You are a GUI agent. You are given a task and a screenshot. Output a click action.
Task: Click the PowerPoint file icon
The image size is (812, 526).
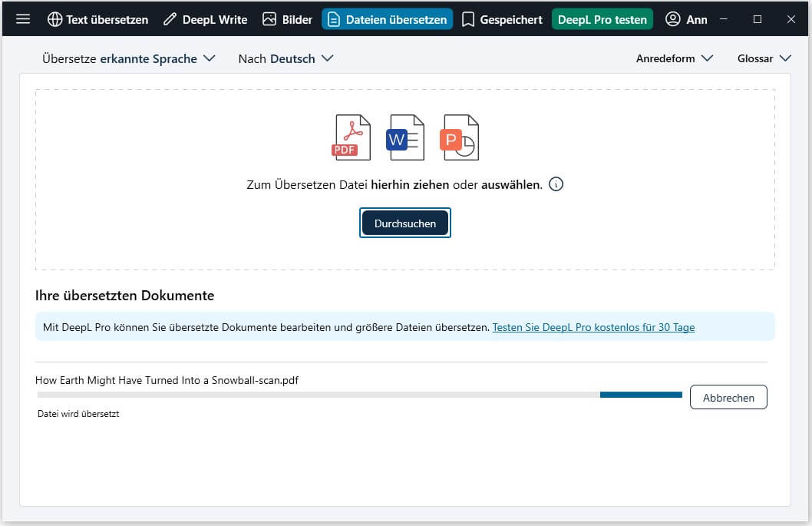[459, 137]
